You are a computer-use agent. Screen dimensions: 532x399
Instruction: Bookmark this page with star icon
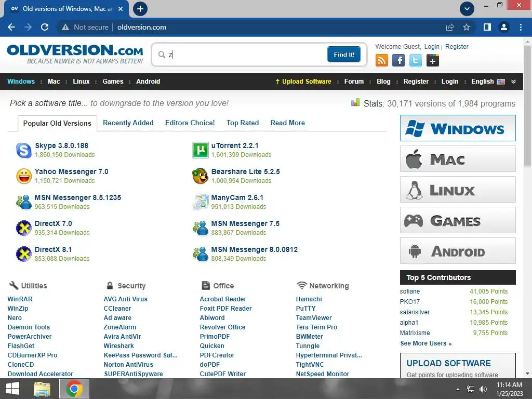point(467,27)
